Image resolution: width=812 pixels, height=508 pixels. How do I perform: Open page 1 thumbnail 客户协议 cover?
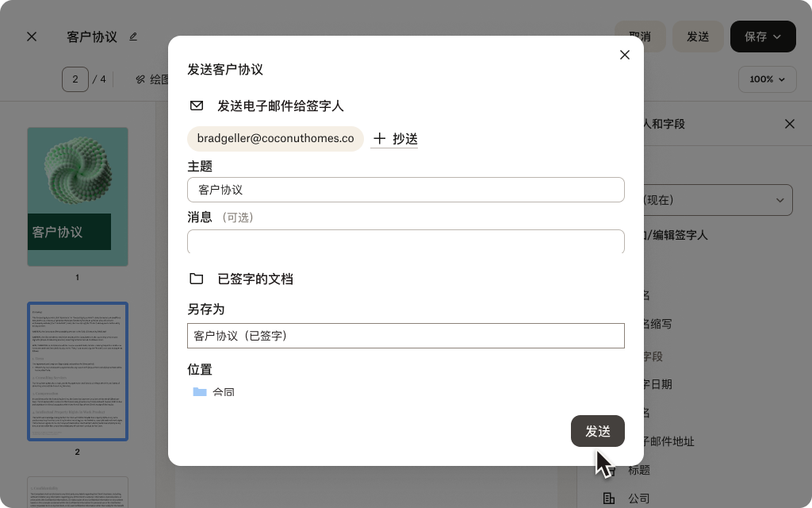pos(78,197)
